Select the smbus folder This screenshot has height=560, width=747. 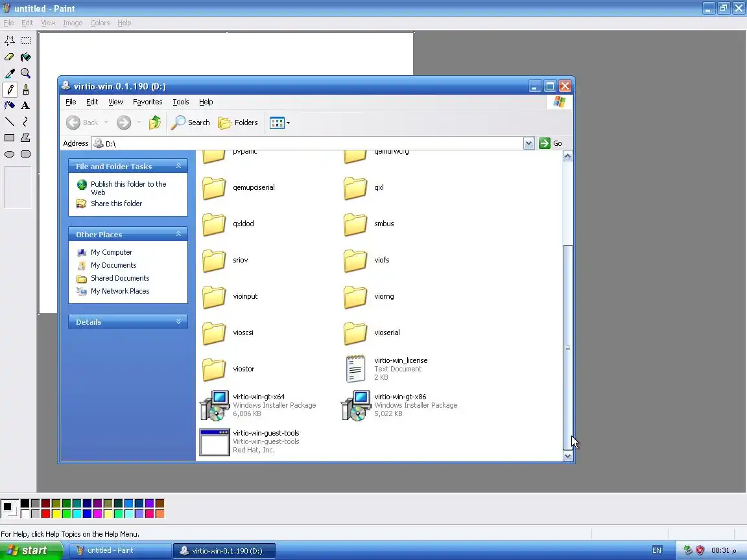pos(368,224)
